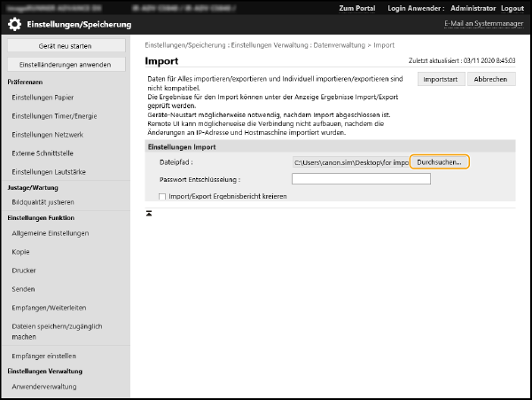Image resolution: width=532 pixels, height=400 pixels.
Task: Open the Zum Portal link
Action: [x=356, y=8]
